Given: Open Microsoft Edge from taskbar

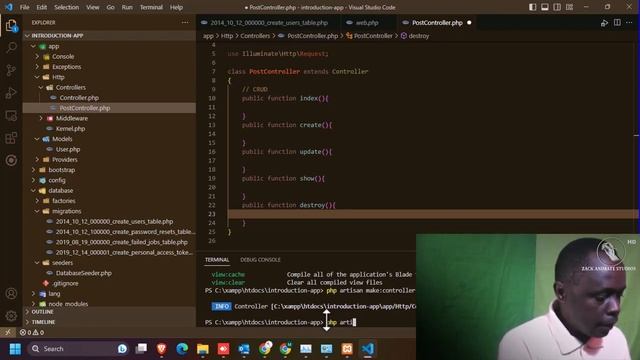Looking at the screenshot, I should 182,349.
